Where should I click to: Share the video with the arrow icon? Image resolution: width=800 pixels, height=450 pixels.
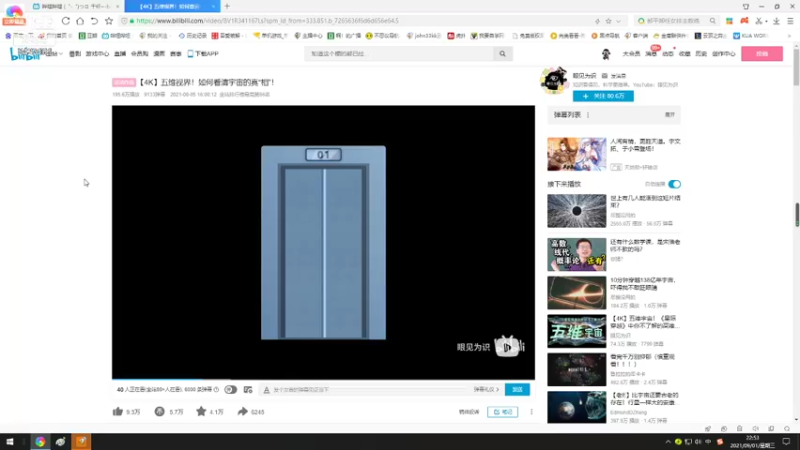coord(242,411)
